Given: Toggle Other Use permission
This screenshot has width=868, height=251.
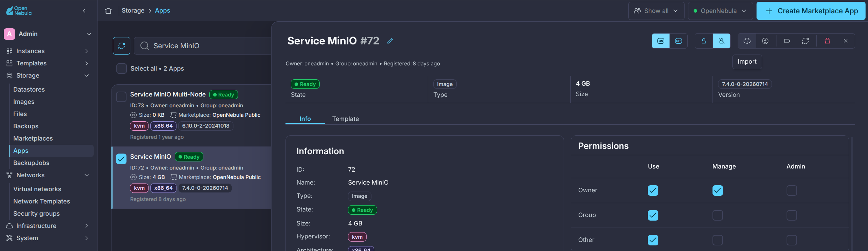Looking at the screenshot, I should [x=653, y=240].
